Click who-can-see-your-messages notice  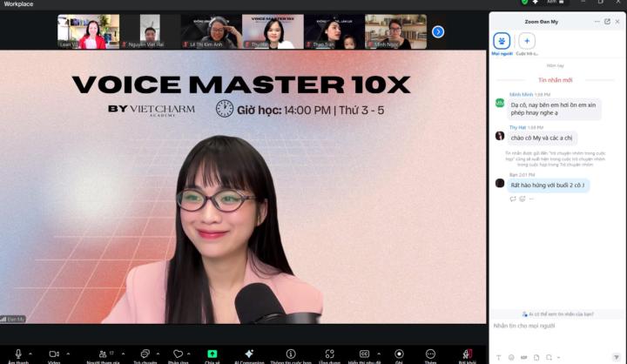558,314
